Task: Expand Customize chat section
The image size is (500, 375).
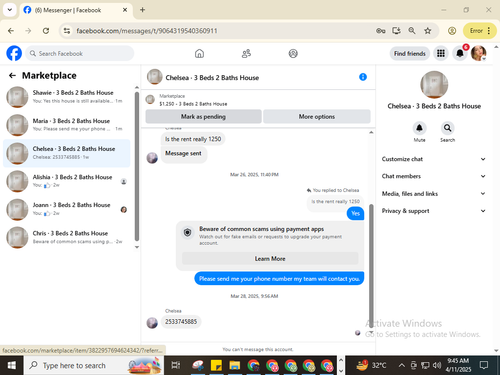Action: [434, 159]
